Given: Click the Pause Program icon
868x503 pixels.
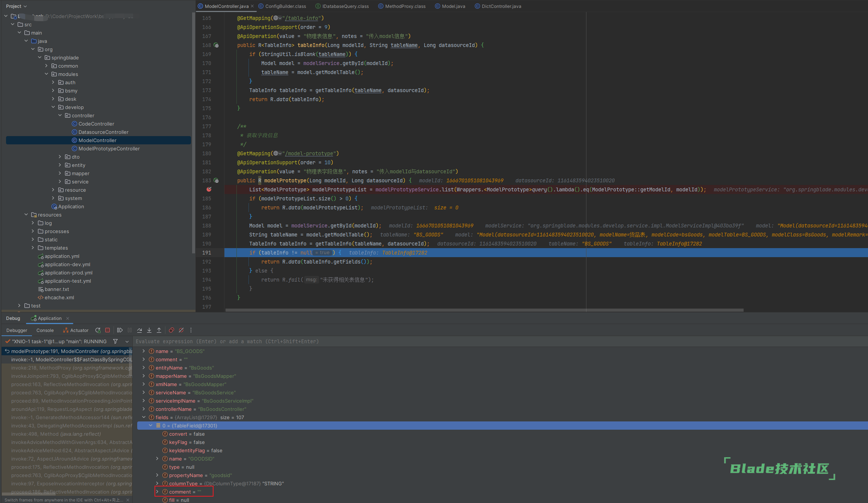Looking at the screenshot, I should click(x=130, y=330).
